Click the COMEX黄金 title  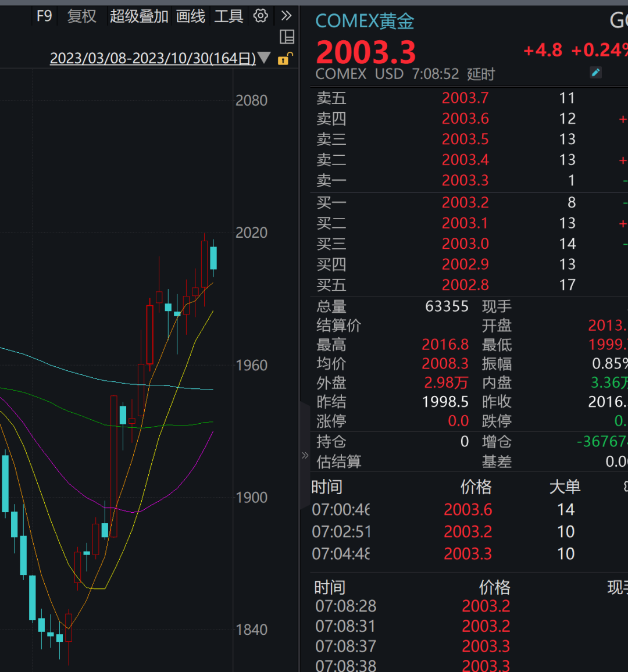point(365,21)
